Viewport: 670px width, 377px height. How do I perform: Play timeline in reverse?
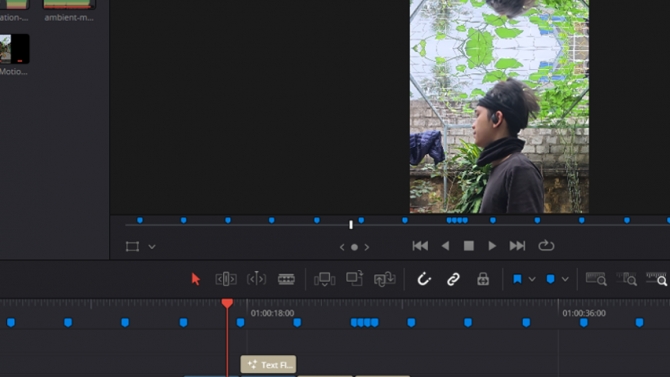point(445,246)
